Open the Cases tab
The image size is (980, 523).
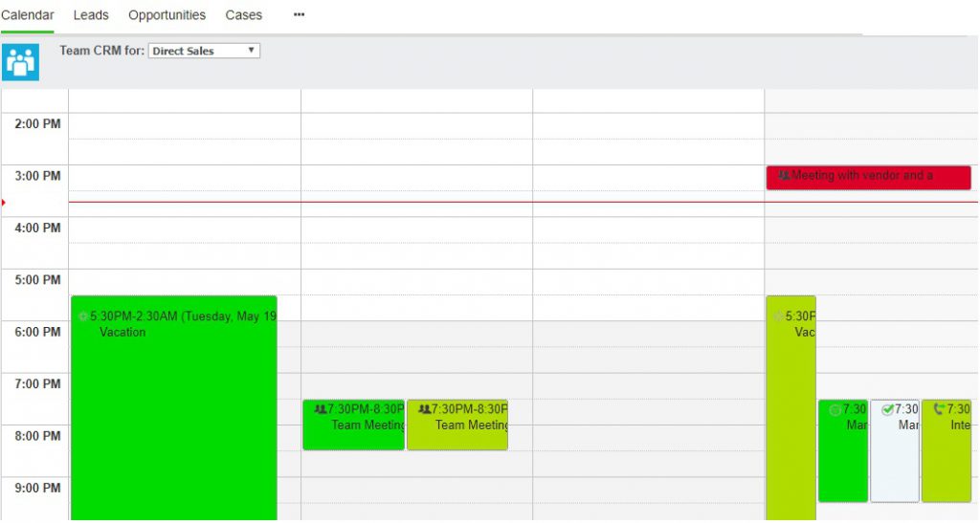tap(244, 15)
